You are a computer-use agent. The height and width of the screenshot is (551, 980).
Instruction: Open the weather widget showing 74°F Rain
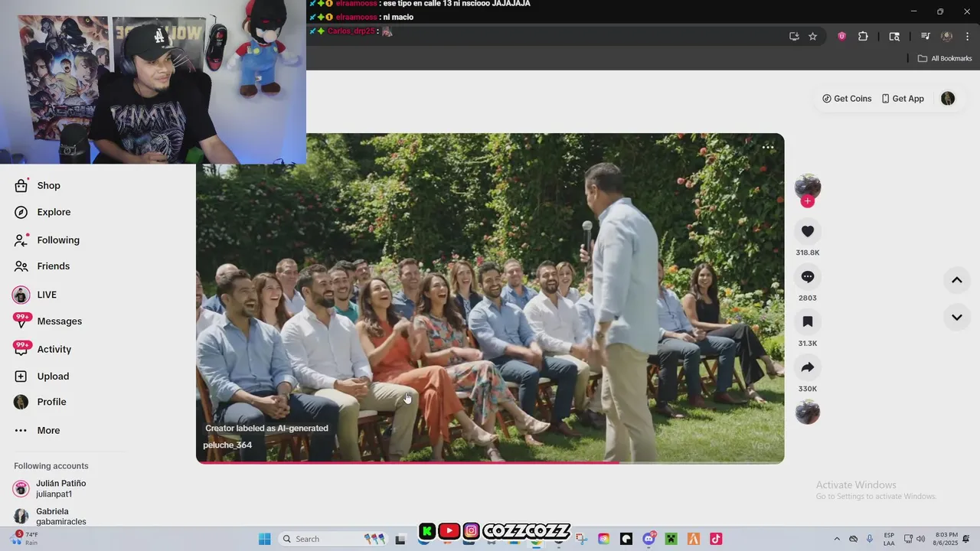click(x=24, y=539)
